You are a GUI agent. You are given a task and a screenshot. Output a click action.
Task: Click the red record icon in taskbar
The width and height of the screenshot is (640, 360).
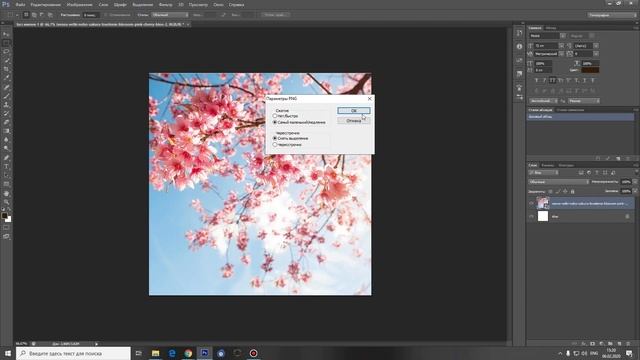pyautogui.click(x=253, y=353)
